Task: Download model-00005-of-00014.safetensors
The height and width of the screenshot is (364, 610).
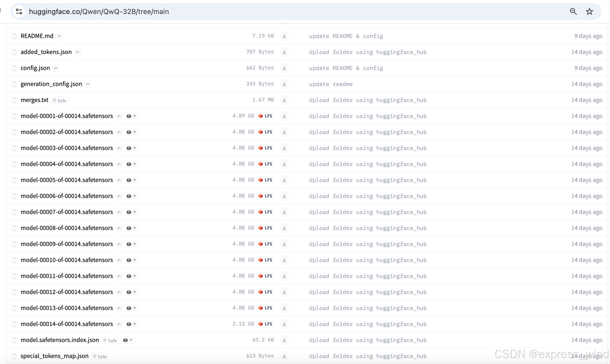Action: [284, 180]
